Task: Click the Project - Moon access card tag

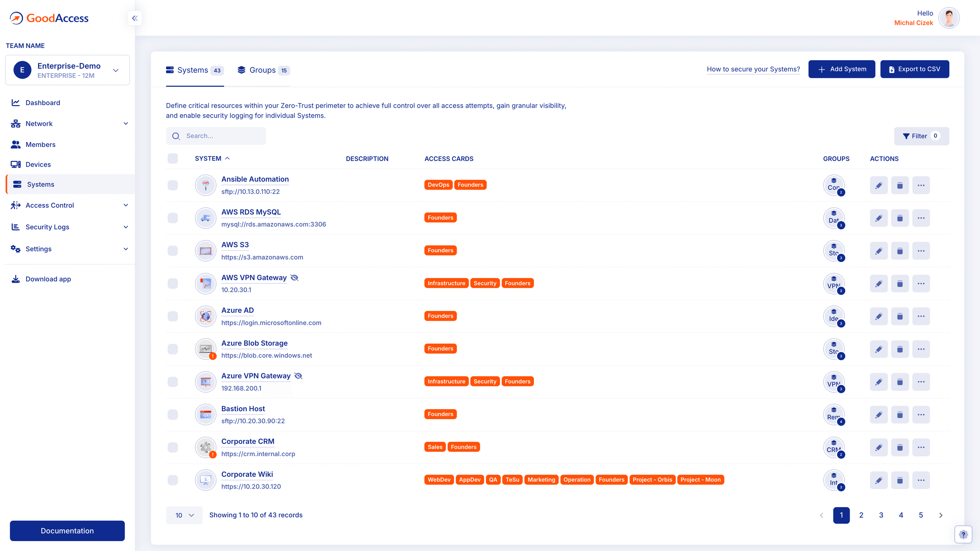Action: click(700, 480)
